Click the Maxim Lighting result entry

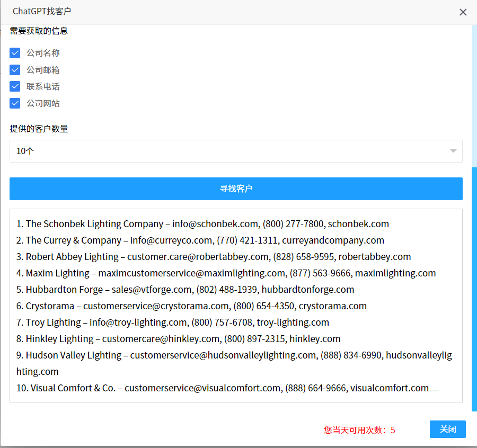point(226,273)
